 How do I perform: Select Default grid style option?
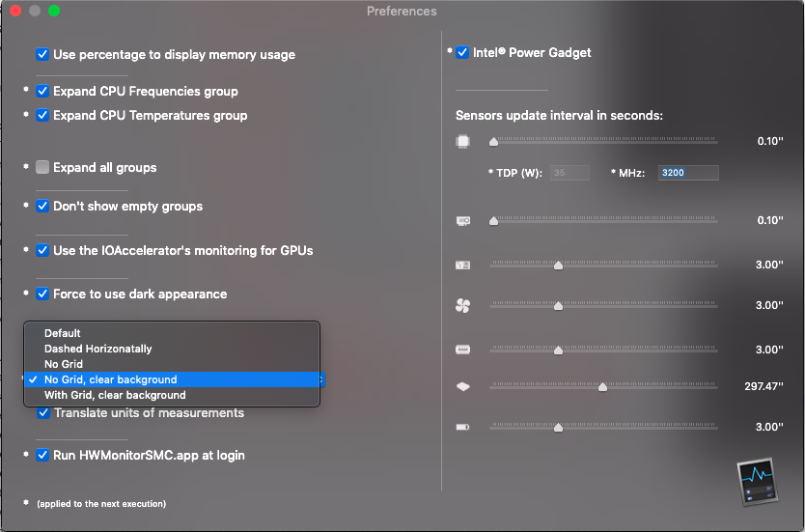pyautogui.click(x=172, y=333)
